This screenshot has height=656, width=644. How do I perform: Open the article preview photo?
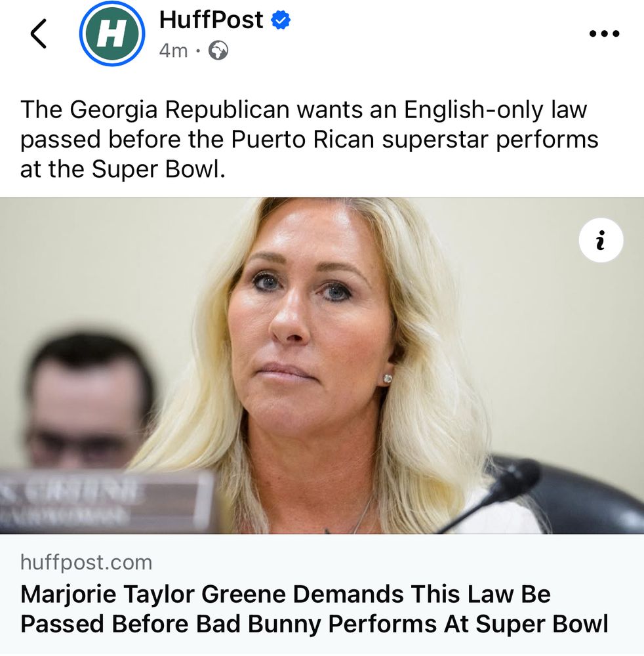point(322,365)
